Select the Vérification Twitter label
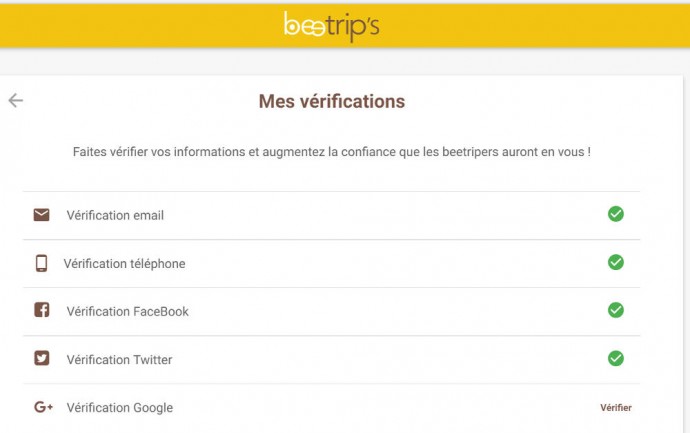Viewport: 690px width, 433px height. coord(119,360)
